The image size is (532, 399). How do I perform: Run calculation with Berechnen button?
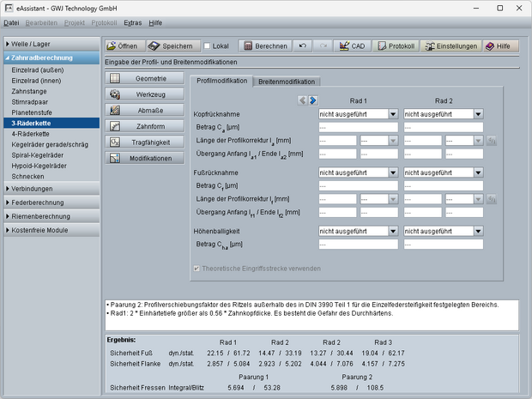(x=263, y=45)
